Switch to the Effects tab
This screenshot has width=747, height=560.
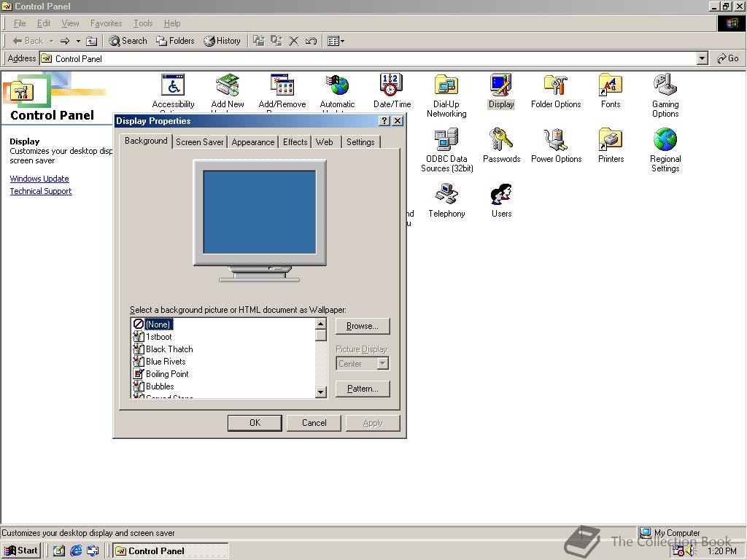[295, 142]
